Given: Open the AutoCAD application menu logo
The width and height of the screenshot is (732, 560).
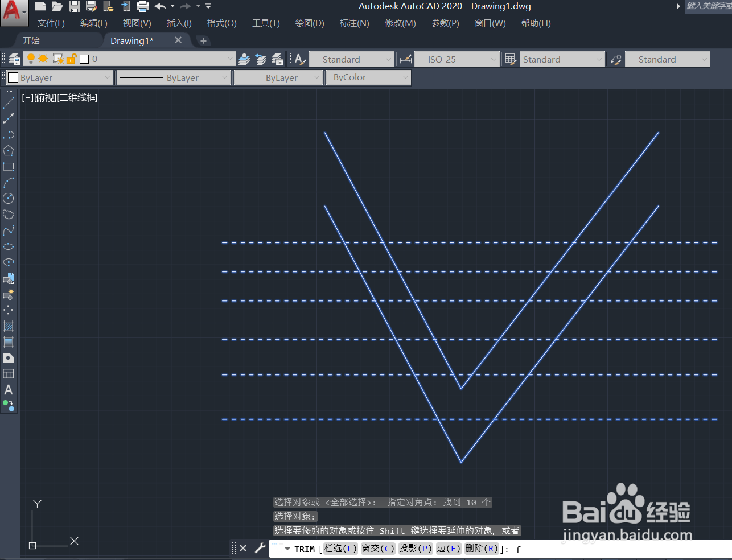Looking at the screenshot, I should 14,13.
